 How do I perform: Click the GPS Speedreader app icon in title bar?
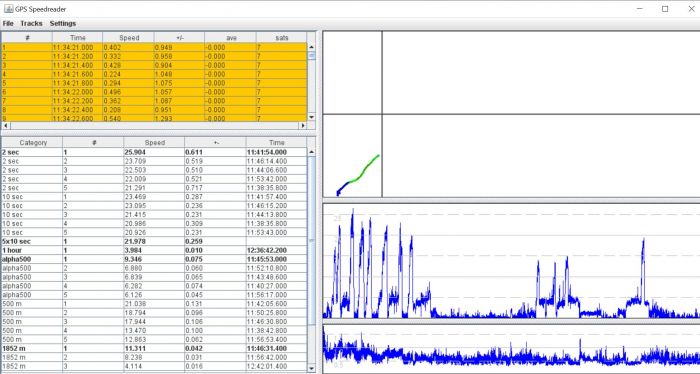(x=8, y=8)
